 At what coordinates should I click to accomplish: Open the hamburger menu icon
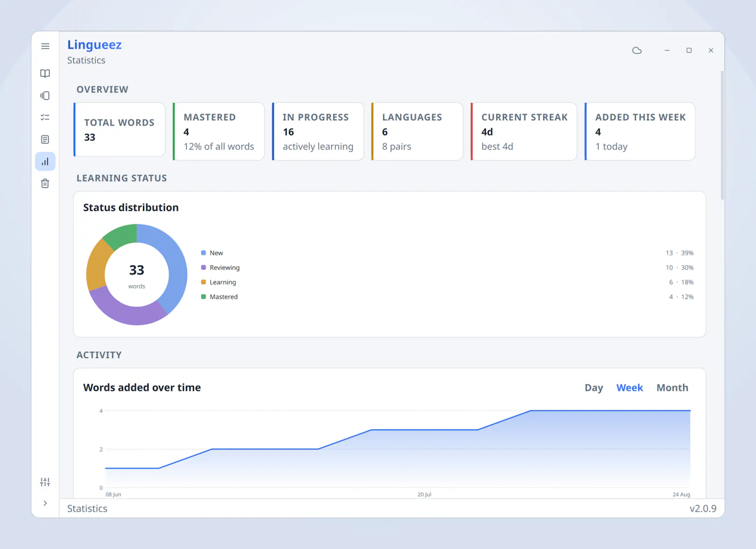coord(45,46)
